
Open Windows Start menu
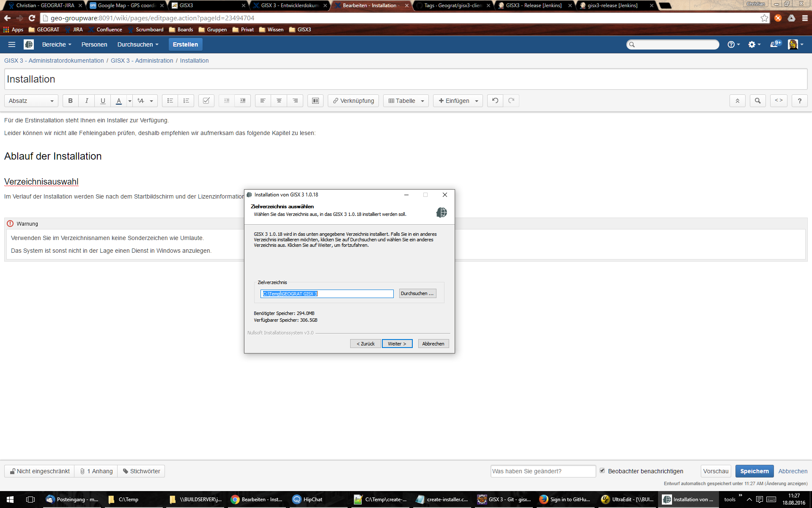(10, 500)
